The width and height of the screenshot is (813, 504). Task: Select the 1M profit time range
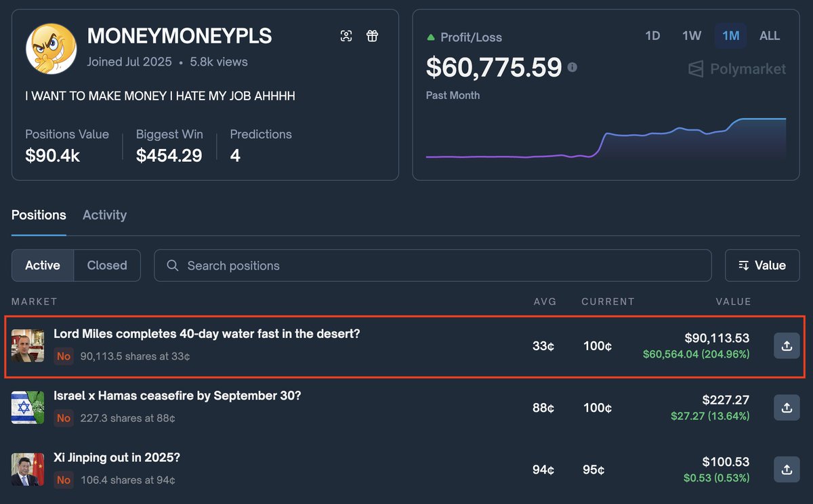730,36
